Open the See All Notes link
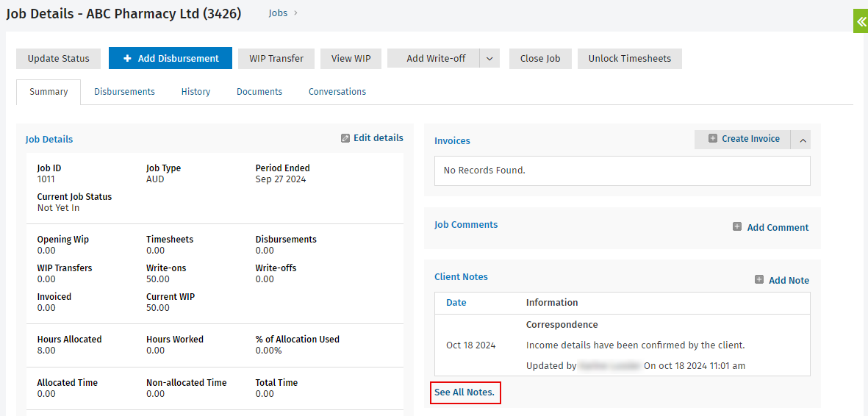Image resolution: width=868 pixels, height=416 pixels. [x=465, y=392]
